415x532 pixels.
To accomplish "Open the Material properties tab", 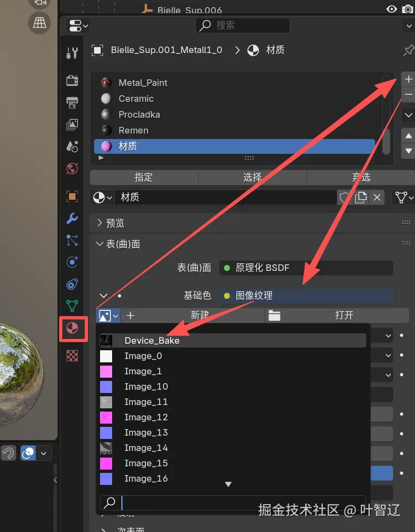I will (72, 328).
